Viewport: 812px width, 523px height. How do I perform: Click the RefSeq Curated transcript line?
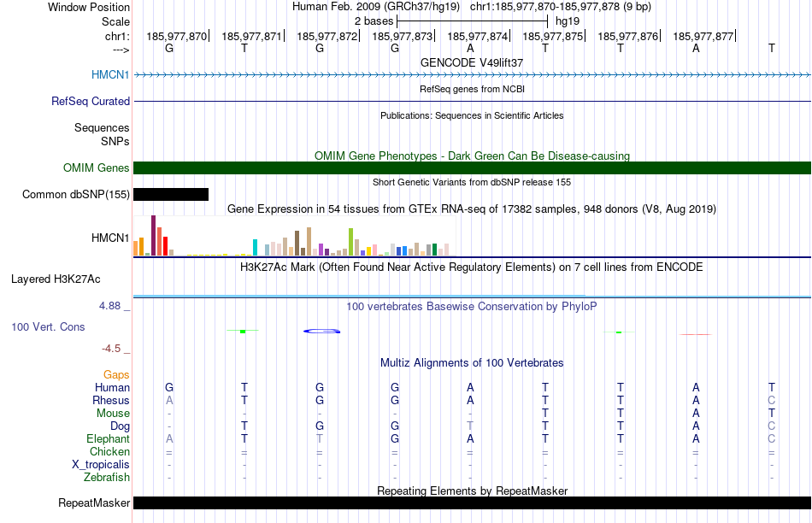point(472,102)
